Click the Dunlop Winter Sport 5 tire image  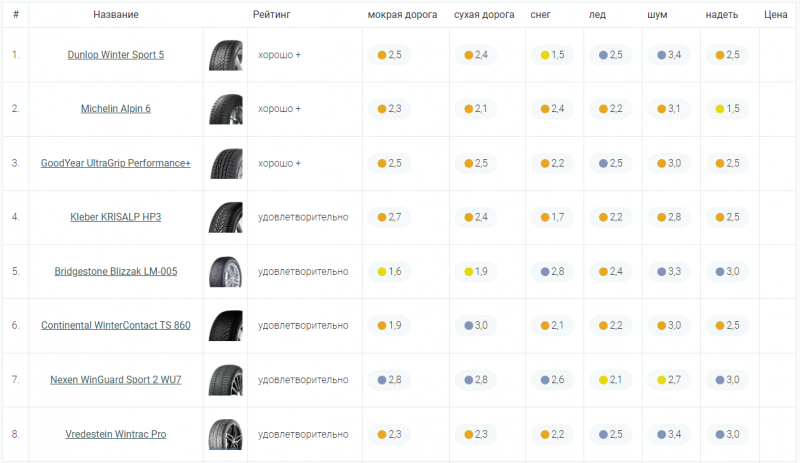pos(225,54)
